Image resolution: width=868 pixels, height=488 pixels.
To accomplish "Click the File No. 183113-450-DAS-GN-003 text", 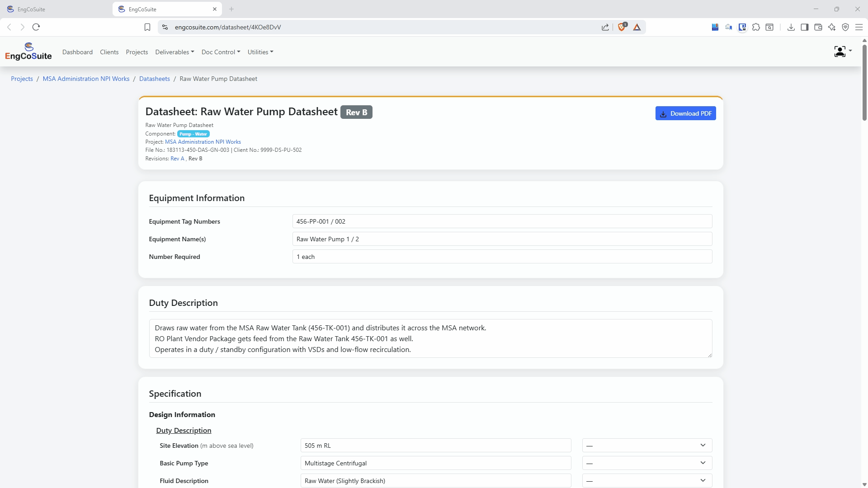I will pos(187,150).
